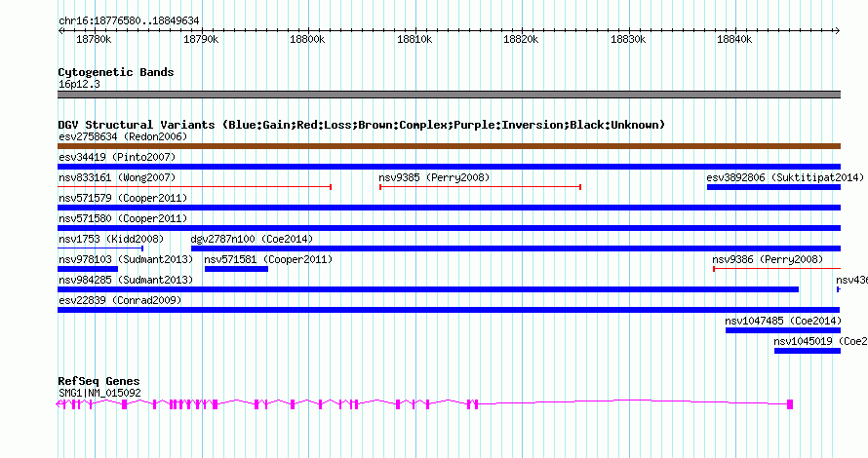
Task: Open variant label nsv571579 (Cooper2011)
Action: click(123, 198)
